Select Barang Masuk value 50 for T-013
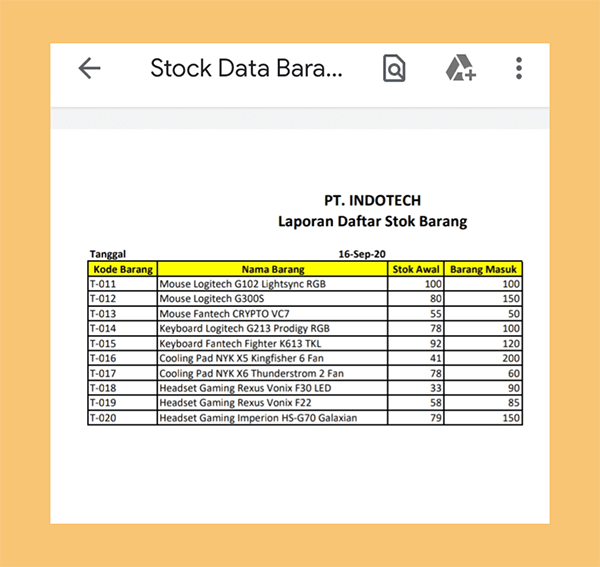This screenshot has height=567, width=600. 483,314
